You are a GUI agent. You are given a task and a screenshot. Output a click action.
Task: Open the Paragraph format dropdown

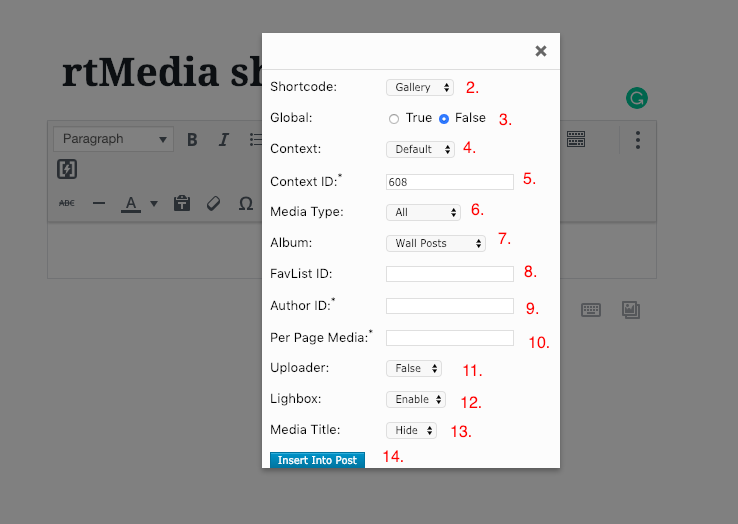click(113, 140)
